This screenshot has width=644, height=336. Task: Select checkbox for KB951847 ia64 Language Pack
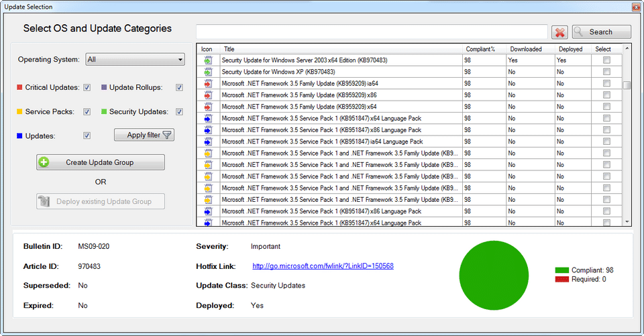click(x=606, y=142)
